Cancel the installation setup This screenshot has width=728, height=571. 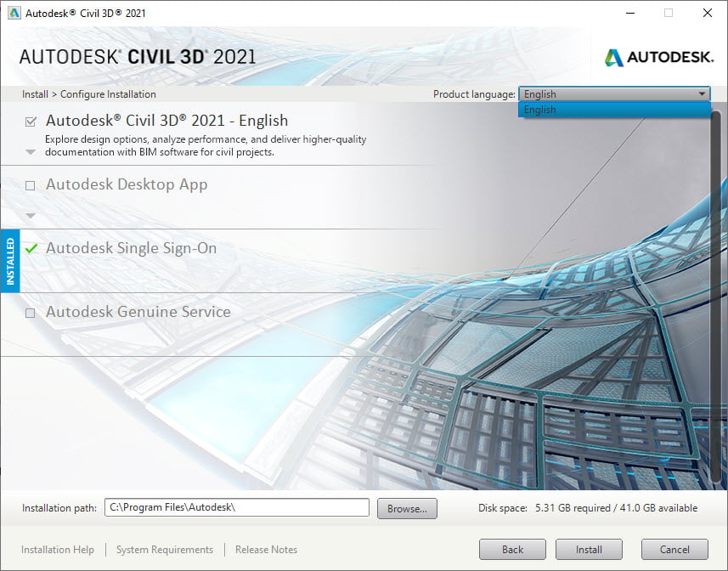[674, 549]
